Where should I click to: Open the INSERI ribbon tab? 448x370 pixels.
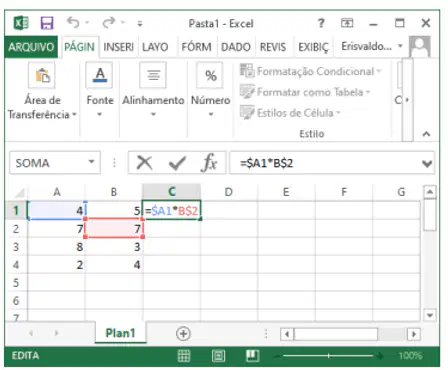(118, 47)
